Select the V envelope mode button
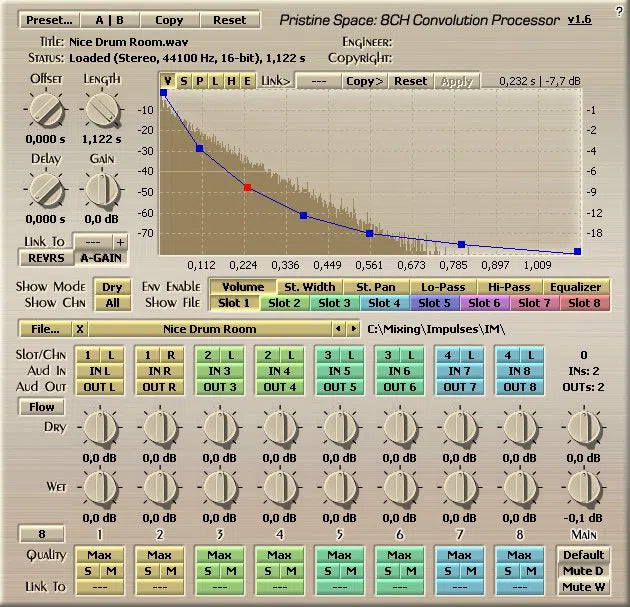The width and height of the screenshot is (630, 607). pyautogui.click(x=168, y=81)
